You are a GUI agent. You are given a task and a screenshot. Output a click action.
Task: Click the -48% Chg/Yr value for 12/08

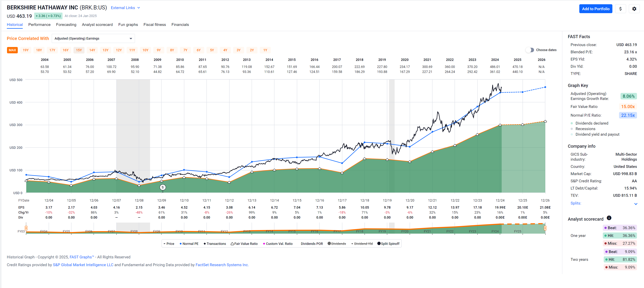pyautogui.click(x=139, y=212)
